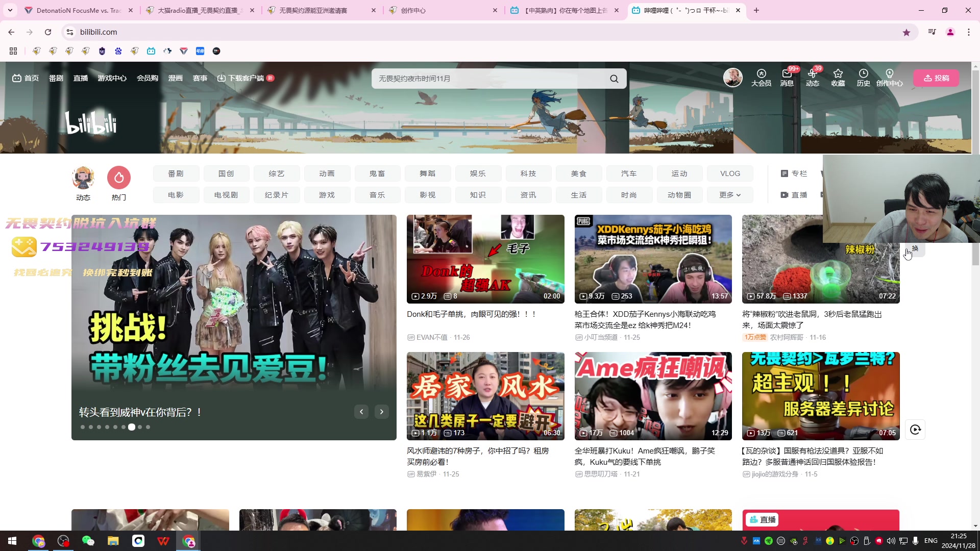Image resolution: width=980 pixels, height=551 pixels.
Task: Select the last carousel dot
Action: click(148, 427)
